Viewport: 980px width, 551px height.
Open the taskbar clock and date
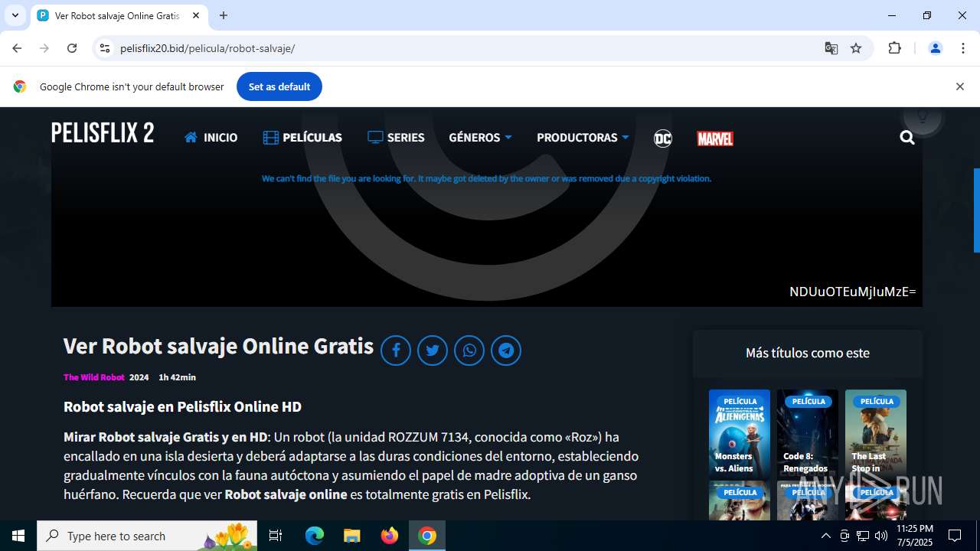point(915,536)
